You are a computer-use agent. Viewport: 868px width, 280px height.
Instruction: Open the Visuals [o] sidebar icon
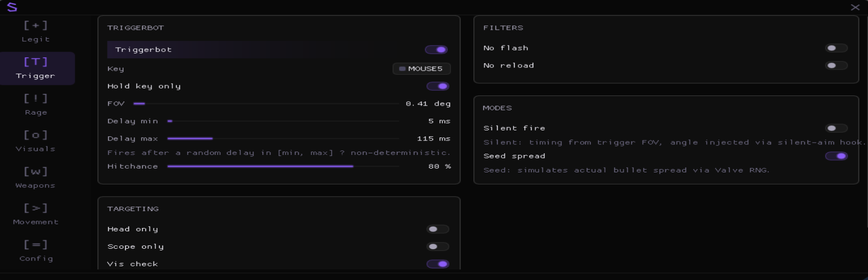click(36, 135)
